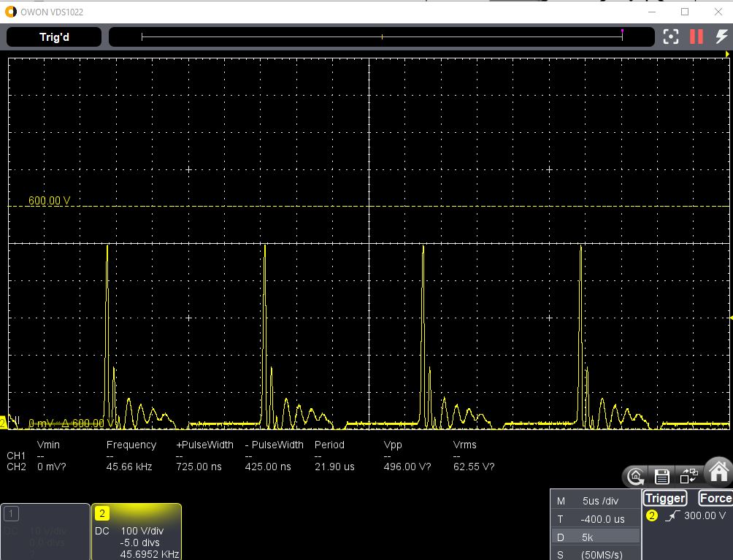The height and width of the screenshot is (560, 733).
Task: Click the 100 V/div channel 2 scale
Action: tap(142, 531)
